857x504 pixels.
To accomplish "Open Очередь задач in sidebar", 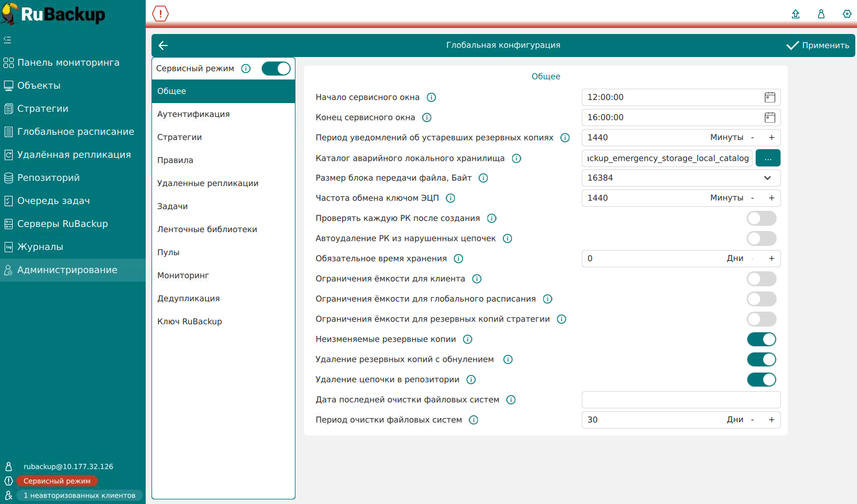I will tap(73, 201).
